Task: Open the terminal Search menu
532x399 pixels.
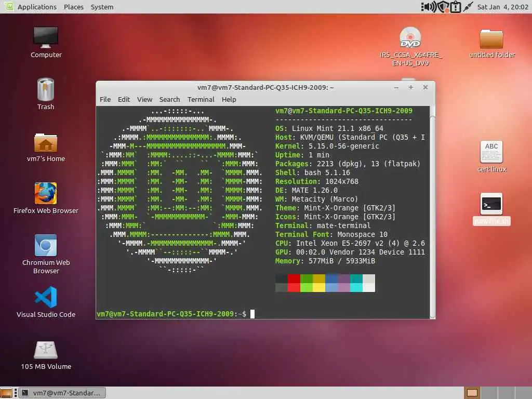Action: click(x=170, y=99)
